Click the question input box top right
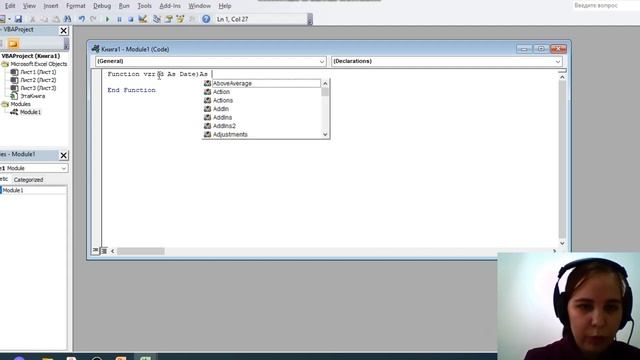Image resolution: width=640 pixels, height=360 pixels. click(x=605, y=6)
